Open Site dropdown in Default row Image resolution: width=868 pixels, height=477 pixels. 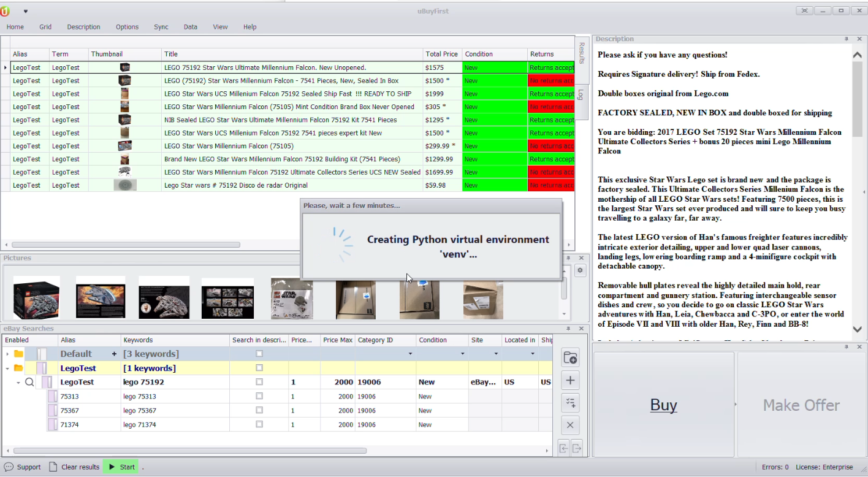coord(496,354)
